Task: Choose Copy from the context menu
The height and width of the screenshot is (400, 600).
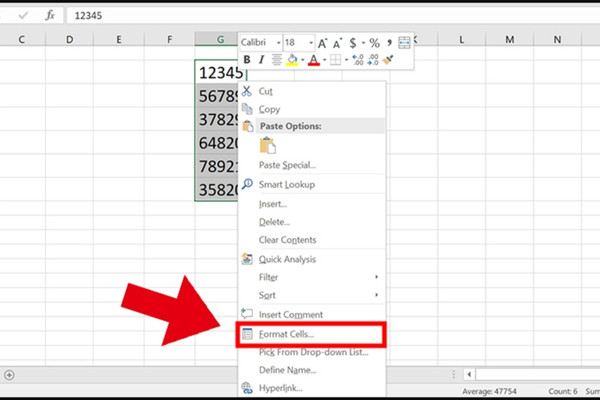Action: click(312, 109)
